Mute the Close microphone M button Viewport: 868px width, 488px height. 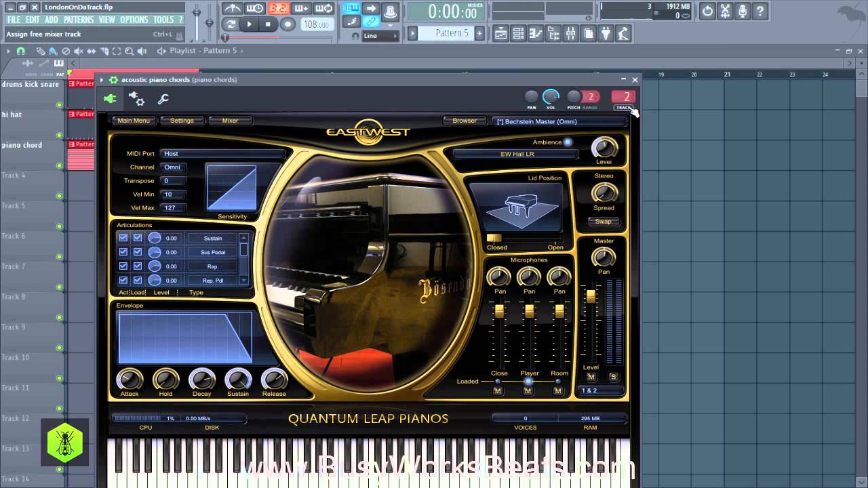pyautogui.click(x=498, y=391)
